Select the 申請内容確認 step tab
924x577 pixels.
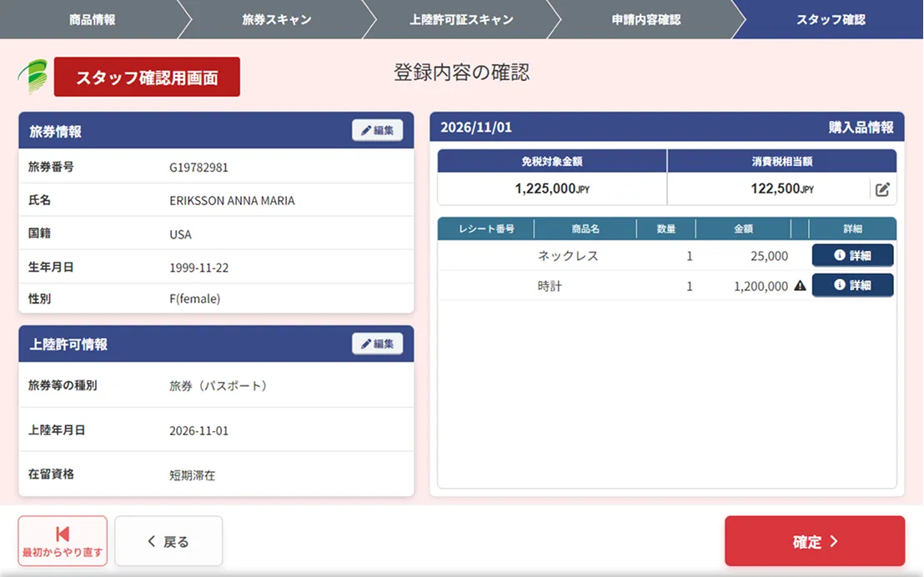[x=645, y=19]
